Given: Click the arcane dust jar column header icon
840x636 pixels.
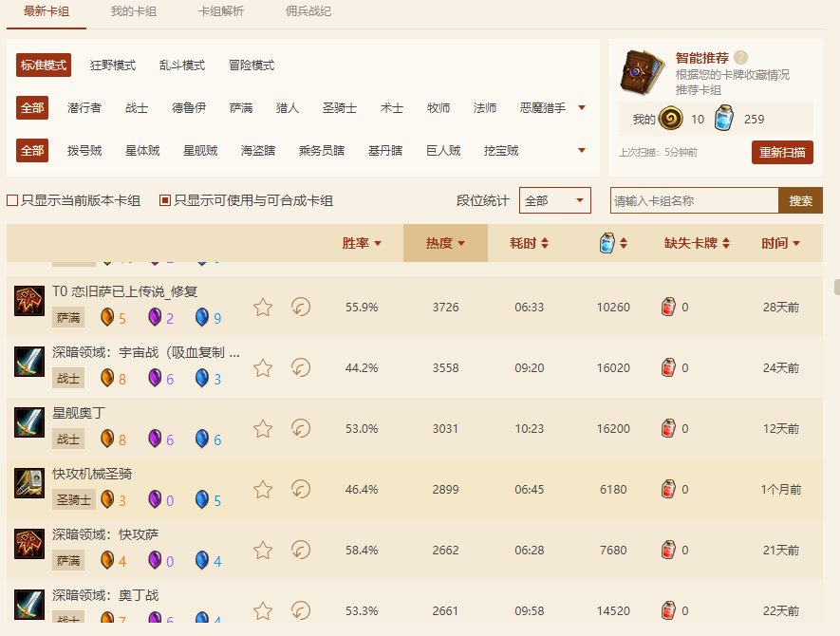Looking at the screenshot, I should click(x=607, y=244).
